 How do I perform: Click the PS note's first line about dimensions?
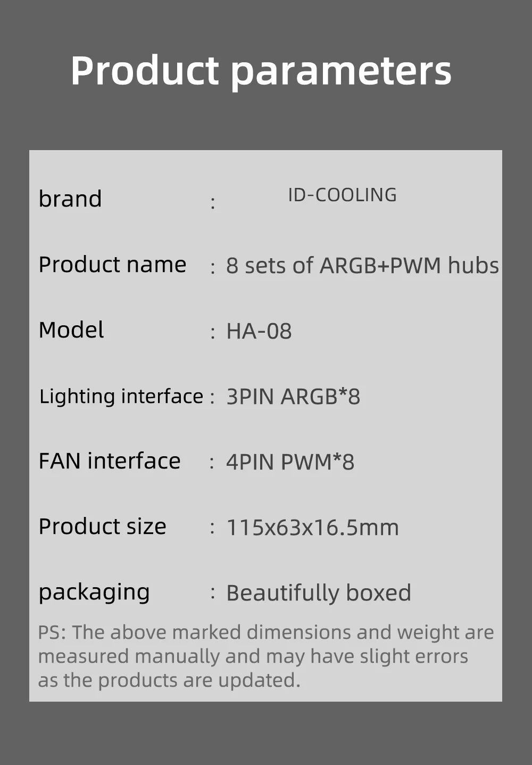(266, 632)
